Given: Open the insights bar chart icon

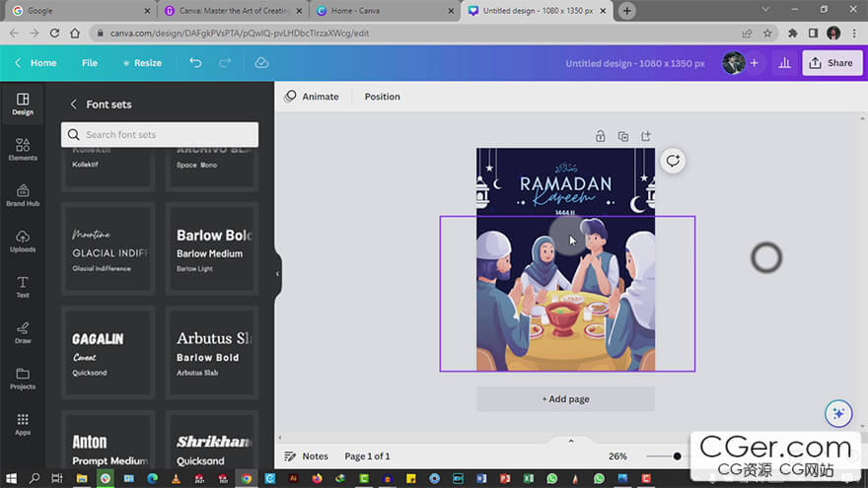Looking at the screenshot, I should [x=784, y=63].
